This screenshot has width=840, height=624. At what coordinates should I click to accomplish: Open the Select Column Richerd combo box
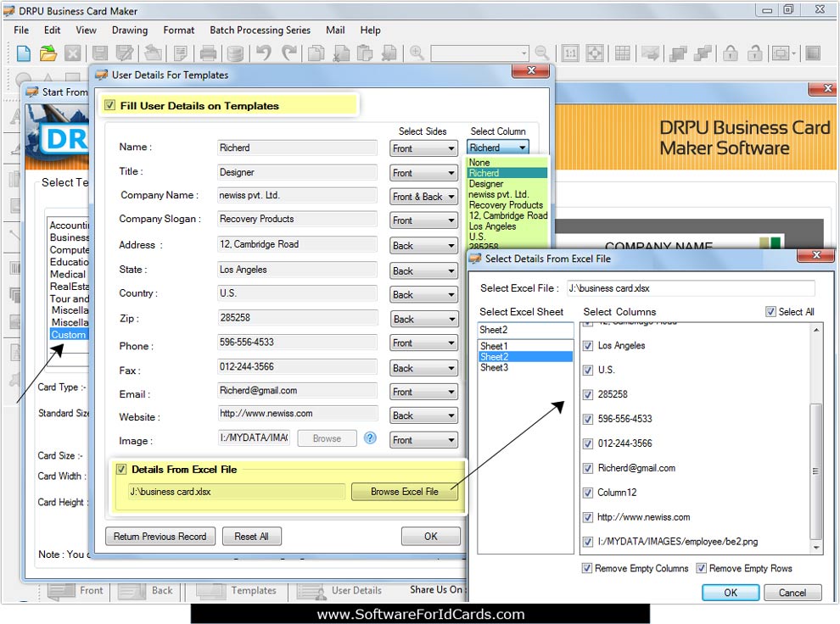click(498, 148)
